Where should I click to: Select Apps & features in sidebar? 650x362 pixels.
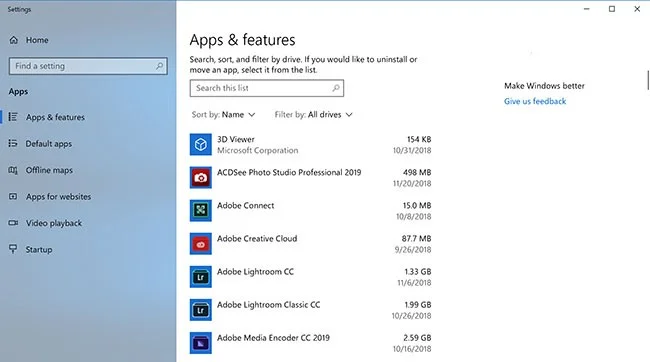click(x=55, y=117)
